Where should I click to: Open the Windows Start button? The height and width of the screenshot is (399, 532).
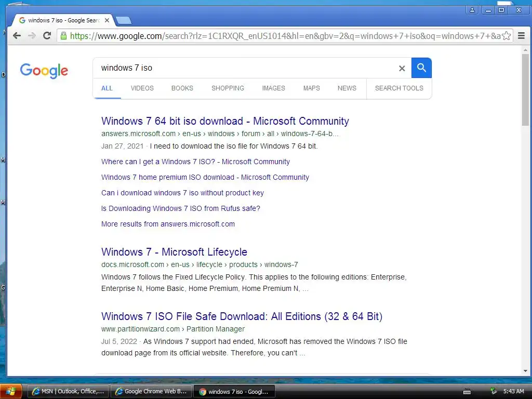pos(11,392)
